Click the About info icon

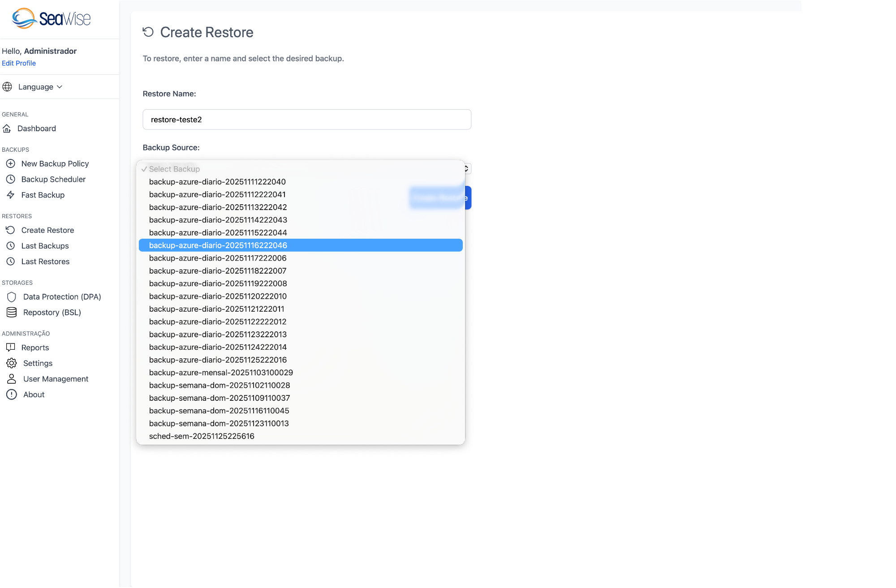12,394
